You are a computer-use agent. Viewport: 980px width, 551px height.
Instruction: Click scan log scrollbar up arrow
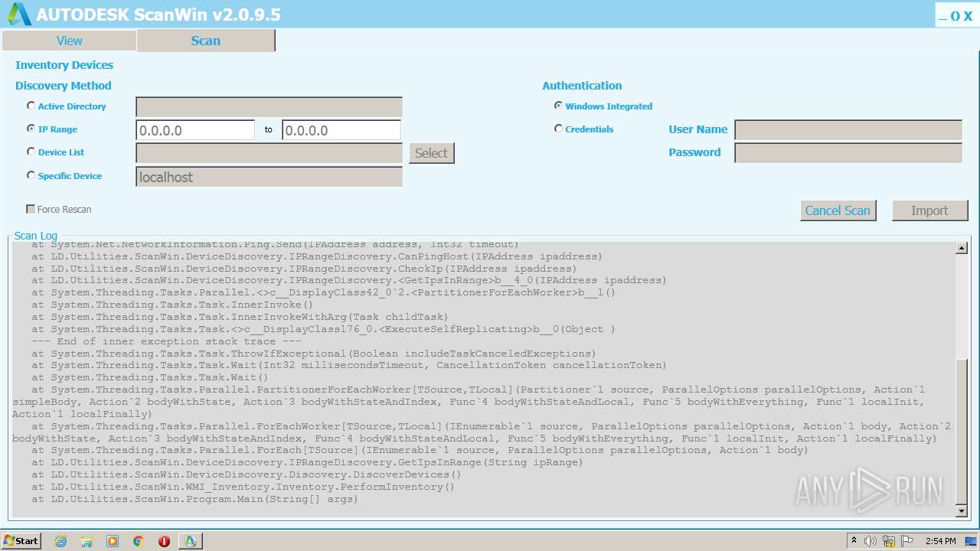click(x=962, y=248)
